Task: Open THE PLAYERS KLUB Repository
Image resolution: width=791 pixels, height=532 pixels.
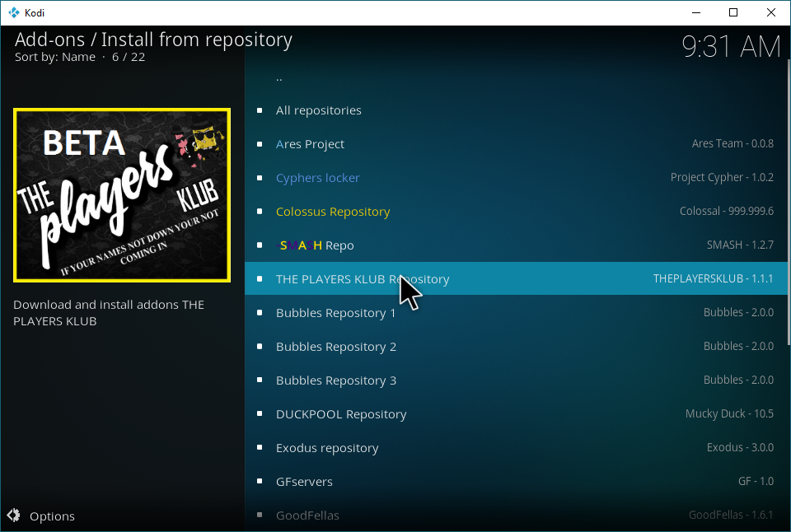Action: (363, 279)
